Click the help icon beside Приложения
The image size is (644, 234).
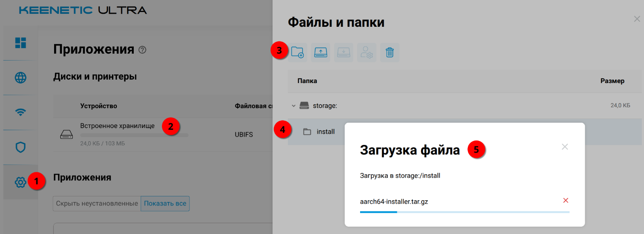(142, 50)
